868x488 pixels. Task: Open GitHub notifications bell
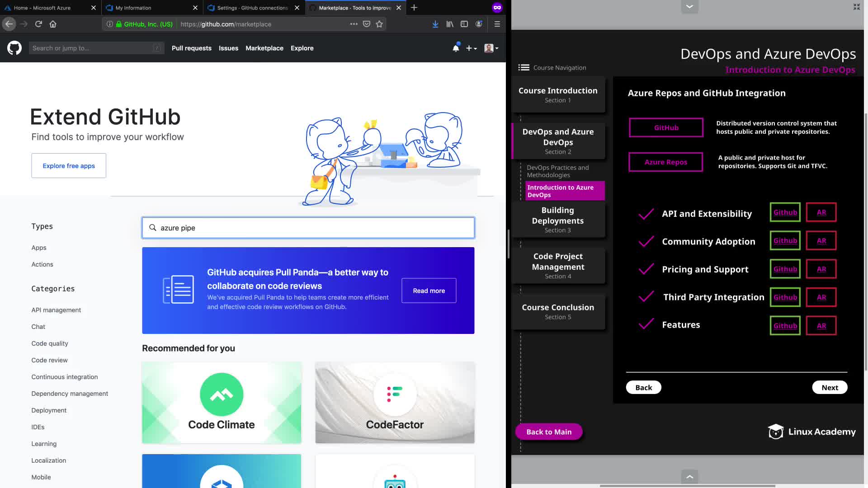pos(456,48)
